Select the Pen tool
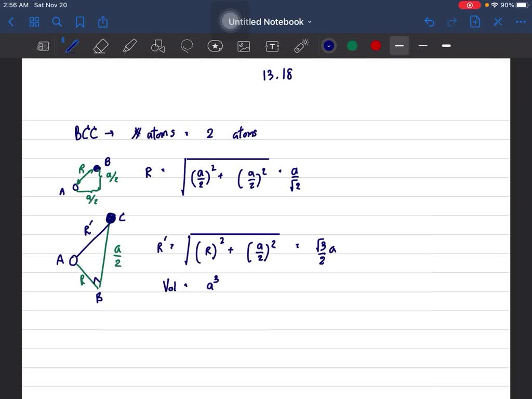Screen dimensions: 532x399 [72, 46]
